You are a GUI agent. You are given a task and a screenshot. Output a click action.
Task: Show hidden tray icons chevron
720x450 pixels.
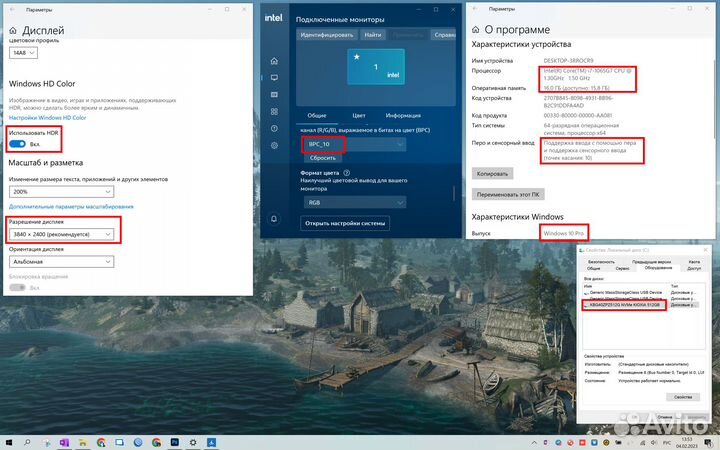click(x=534, y=443)
